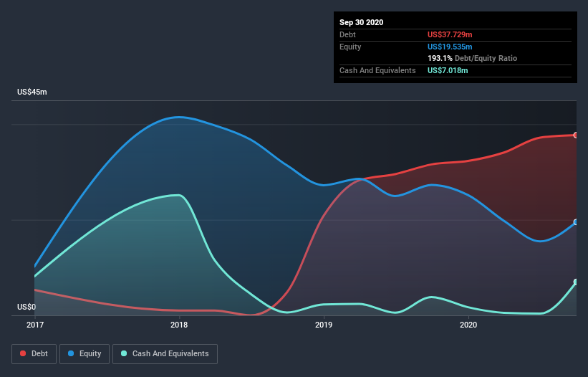This screenshot has height=377, width=588.
Task: Click the teal Cash And Equivalents legend dot
Action: [x=124, y=353]
